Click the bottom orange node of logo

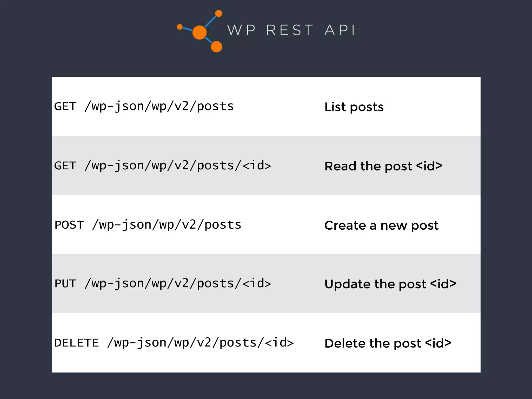[216, 47]
